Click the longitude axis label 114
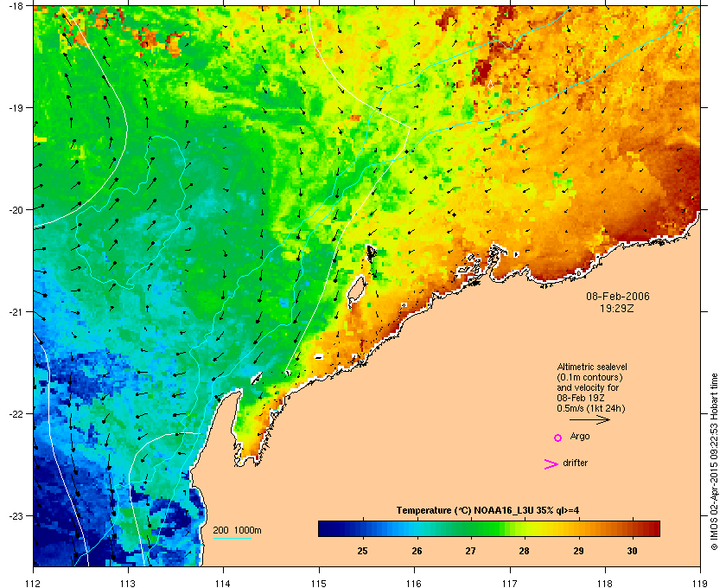Viewport: 726px width, 588px height. click(x=223, y=583)
